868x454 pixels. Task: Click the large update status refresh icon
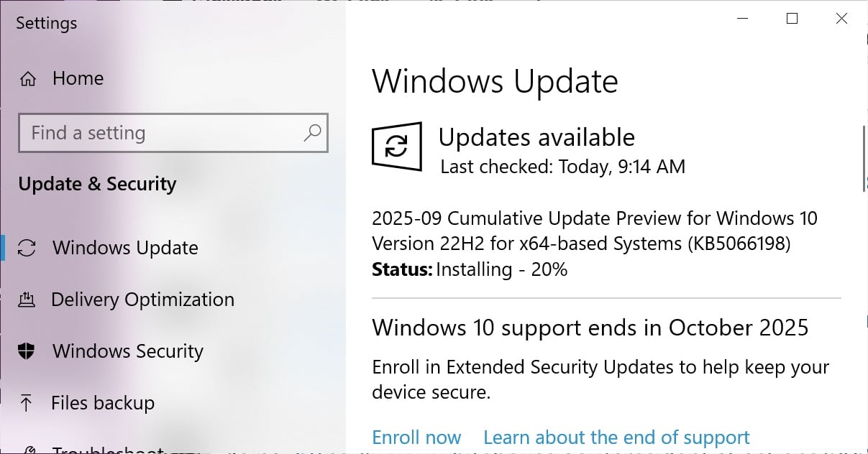(396, 147)
